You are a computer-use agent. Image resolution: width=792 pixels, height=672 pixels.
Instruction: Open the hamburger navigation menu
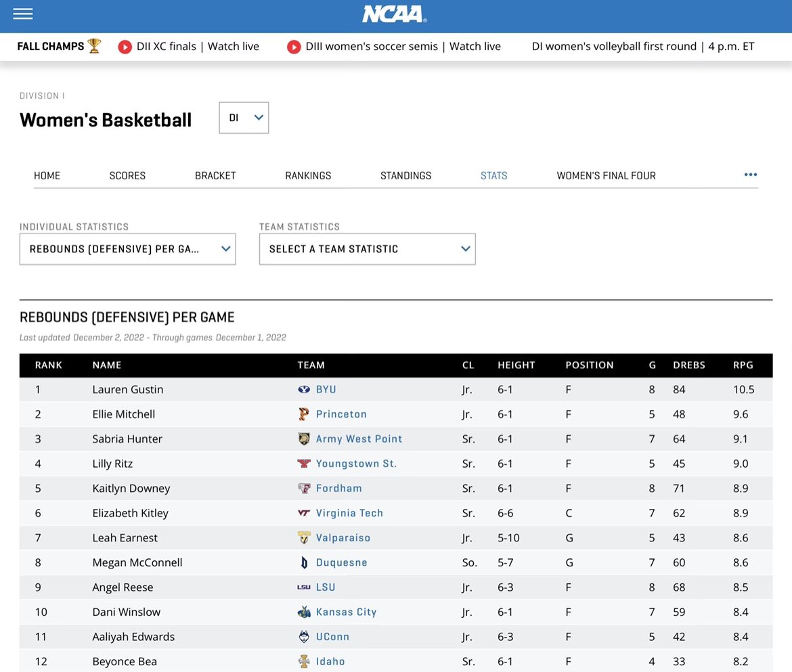coord(23,14)
